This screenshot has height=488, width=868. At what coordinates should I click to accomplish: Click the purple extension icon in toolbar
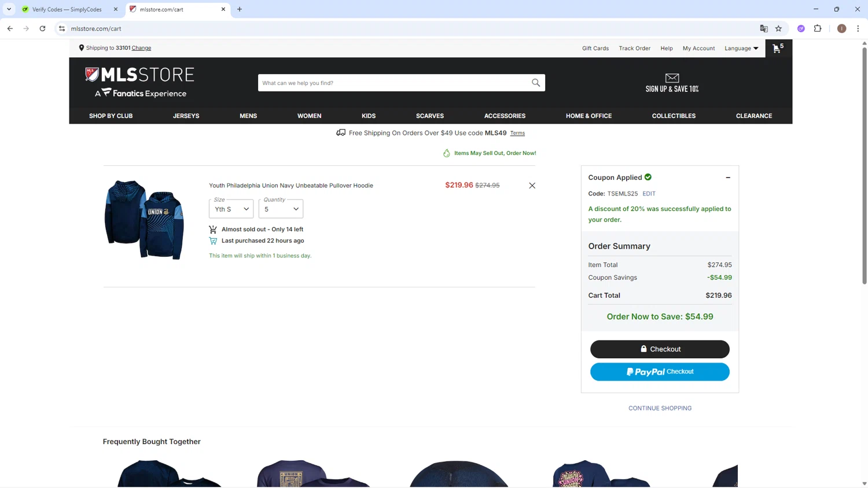[801, 28]
